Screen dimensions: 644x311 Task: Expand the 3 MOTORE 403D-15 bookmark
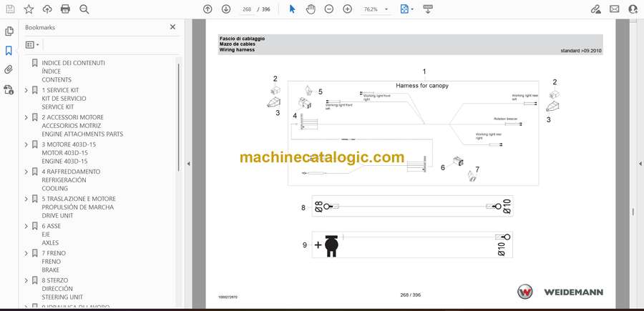[26, 144]
